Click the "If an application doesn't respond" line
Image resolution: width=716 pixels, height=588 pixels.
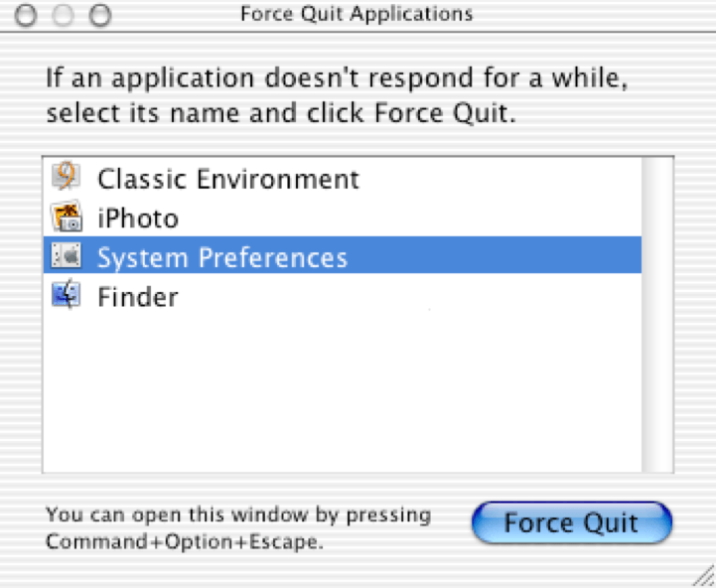(338, 77)
